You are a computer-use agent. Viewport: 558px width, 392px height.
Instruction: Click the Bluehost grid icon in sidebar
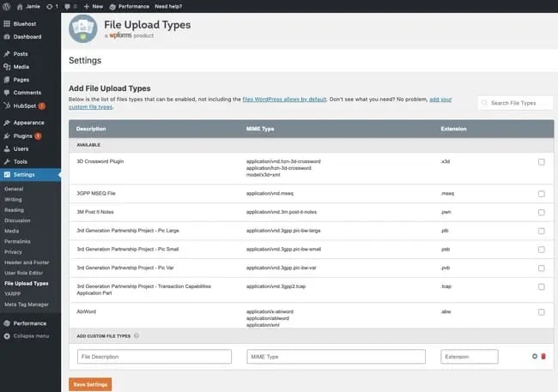7,24
